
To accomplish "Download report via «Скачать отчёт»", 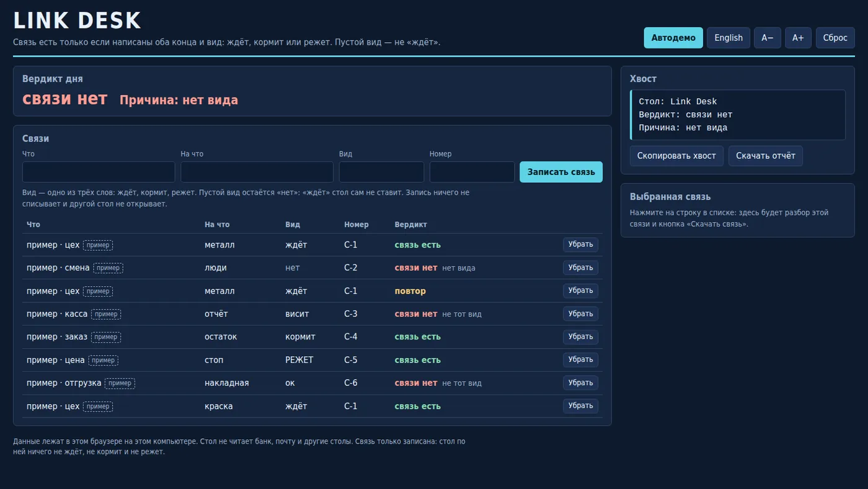I will [x=766, y=156].
